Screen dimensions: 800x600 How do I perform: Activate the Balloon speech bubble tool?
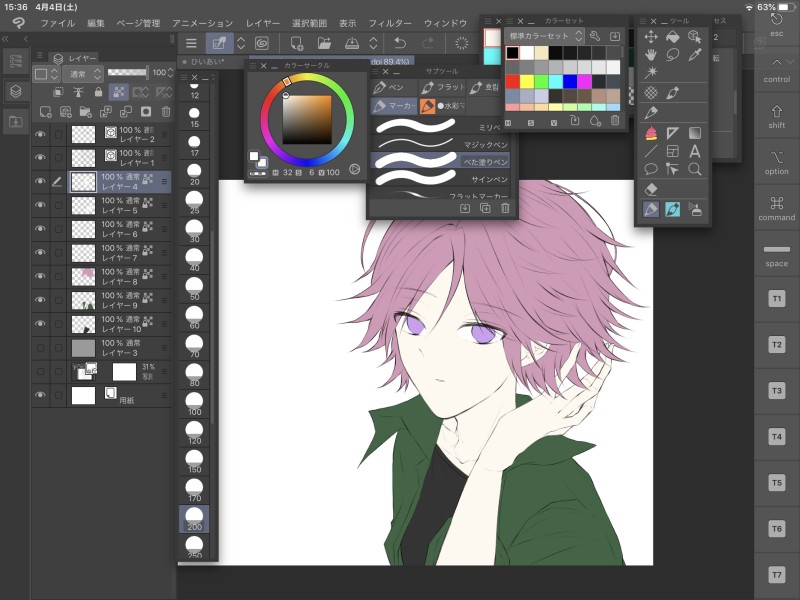(651, 169)
